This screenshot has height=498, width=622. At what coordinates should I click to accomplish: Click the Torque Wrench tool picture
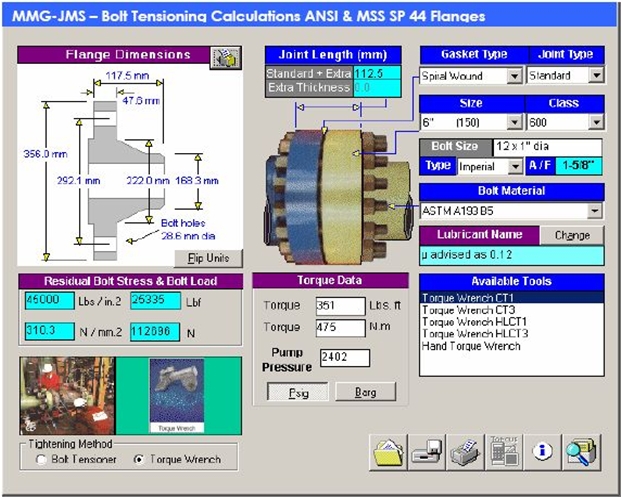click(177, 395)
